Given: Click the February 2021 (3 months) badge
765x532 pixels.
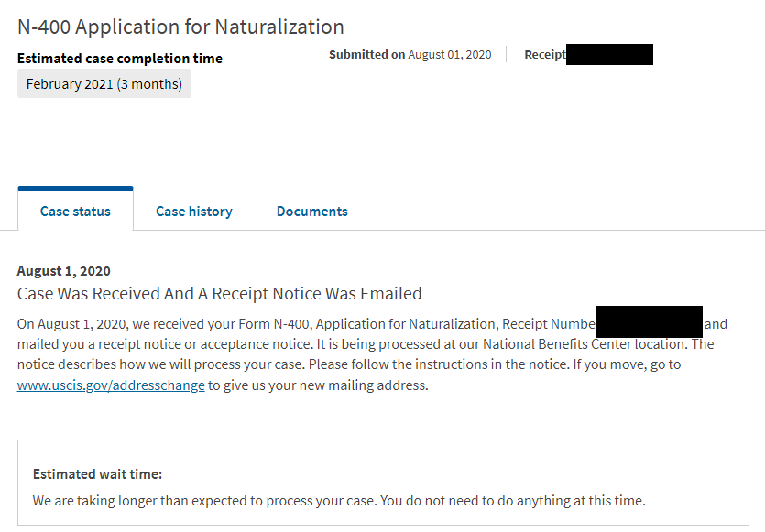Looking at the screenshot, I should coord(104,84).
